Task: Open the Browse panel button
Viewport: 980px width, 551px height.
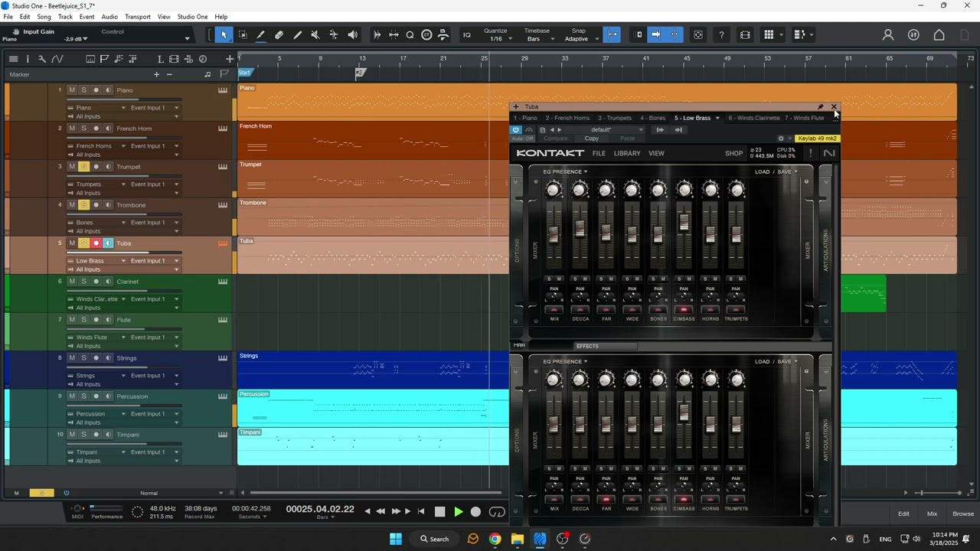Action: [963, 514]
